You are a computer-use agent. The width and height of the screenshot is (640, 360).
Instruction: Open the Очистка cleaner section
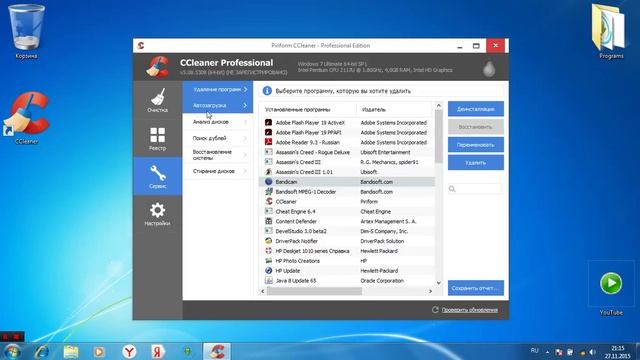tap(158, 100)
